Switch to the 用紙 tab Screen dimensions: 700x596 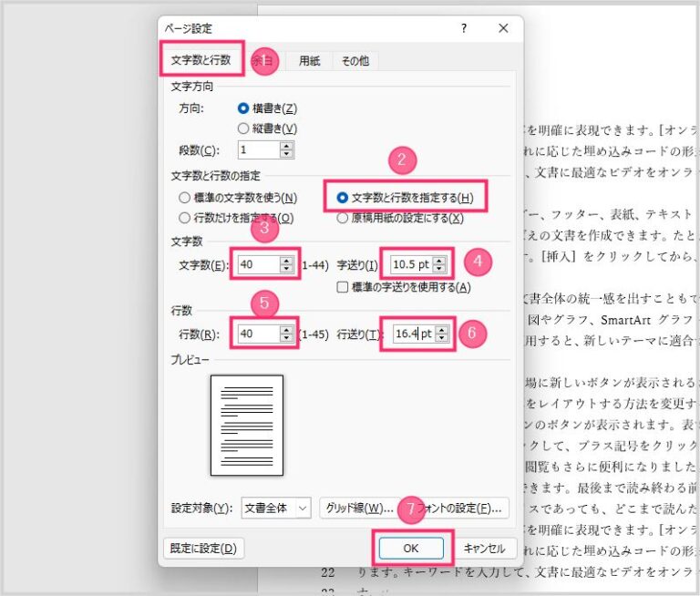tap(309, 61)
